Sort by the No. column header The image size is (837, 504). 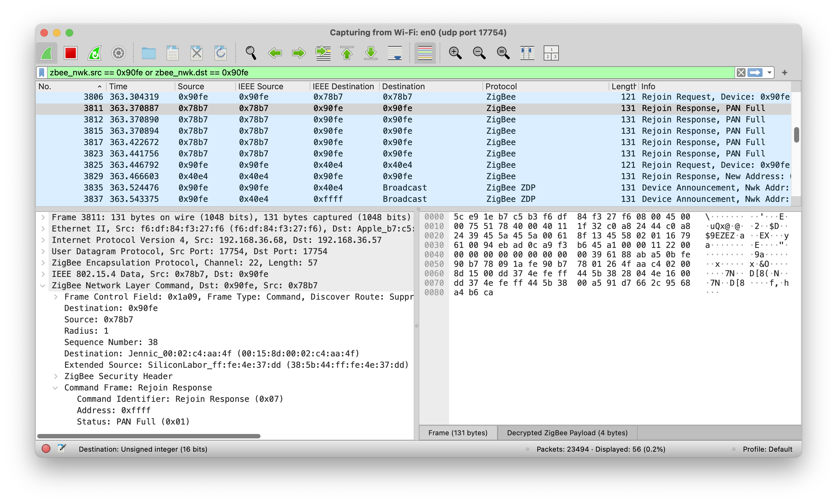(x=70, y=87)
